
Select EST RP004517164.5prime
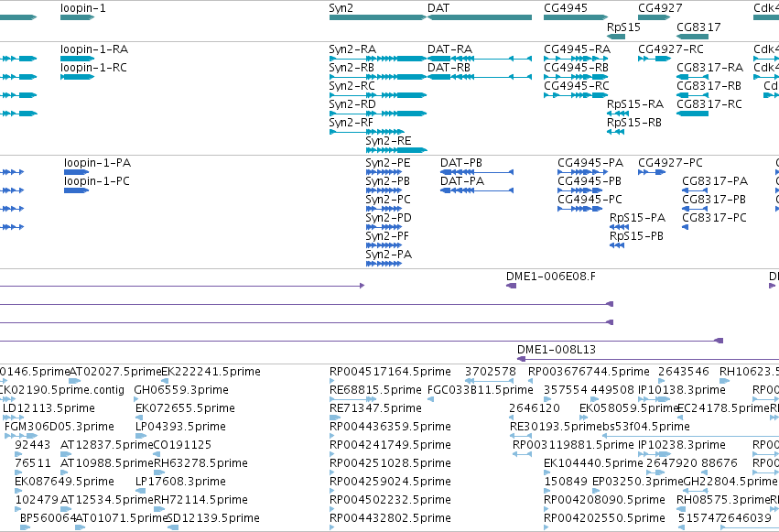tap(332, 381)
